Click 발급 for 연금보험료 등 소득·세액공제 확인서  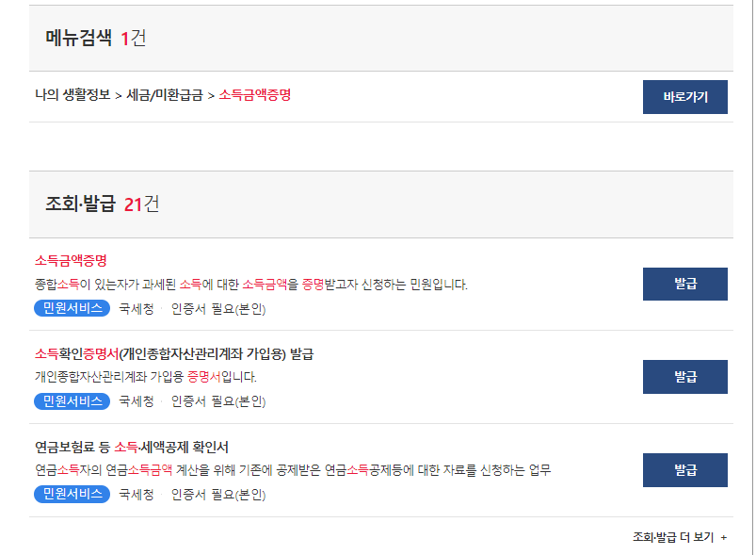click(684, 469)
